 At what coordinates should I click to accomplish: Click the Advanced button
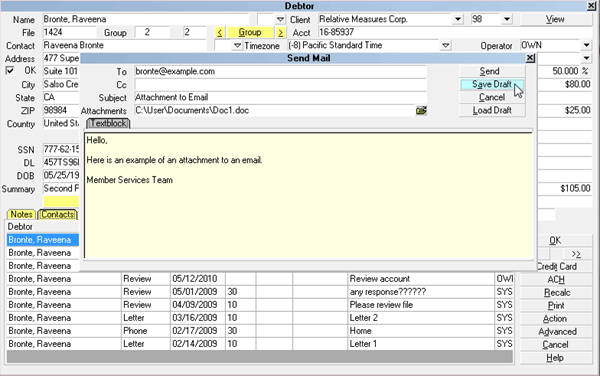click(556, 332)
